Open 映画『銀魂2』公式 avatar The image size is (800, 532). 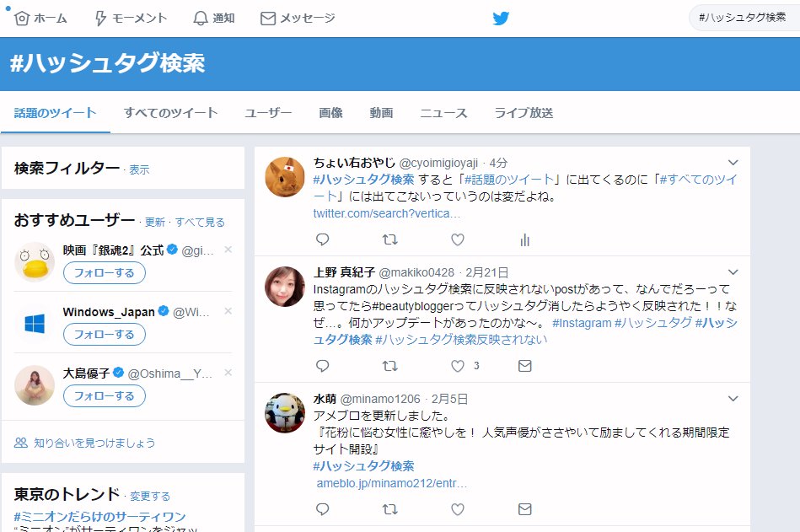click(35, 262)
